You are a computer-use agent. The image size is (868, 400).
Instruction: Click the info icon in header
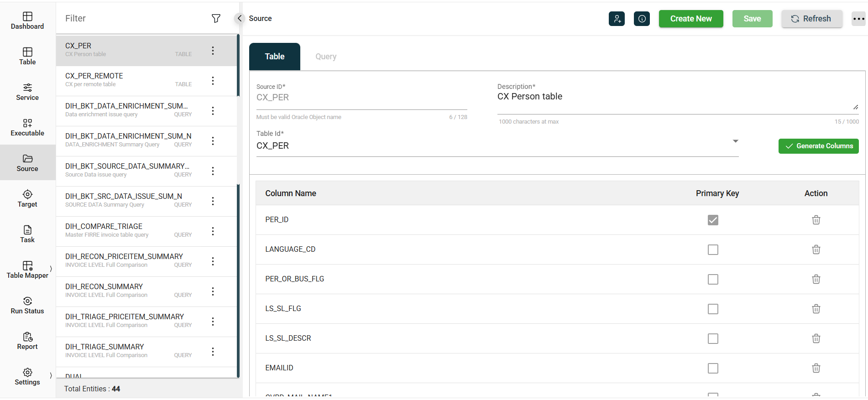coord(642,19)
